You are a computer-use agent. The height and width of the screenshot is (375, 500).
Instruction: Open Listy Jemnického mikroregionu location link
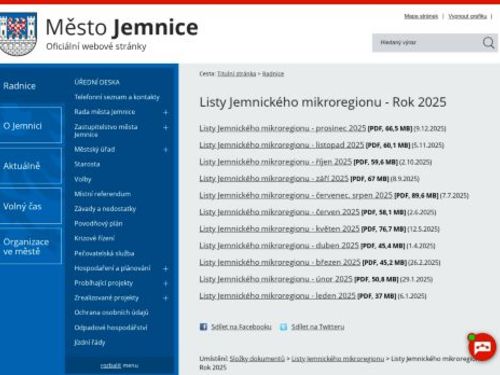click(338, 359)
